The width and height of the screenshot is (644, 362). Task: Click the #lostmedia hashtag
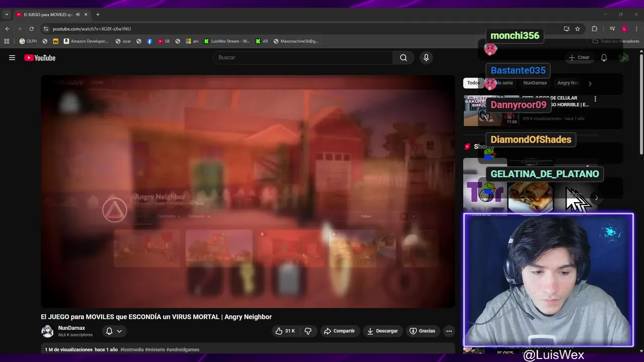point(132,349)
